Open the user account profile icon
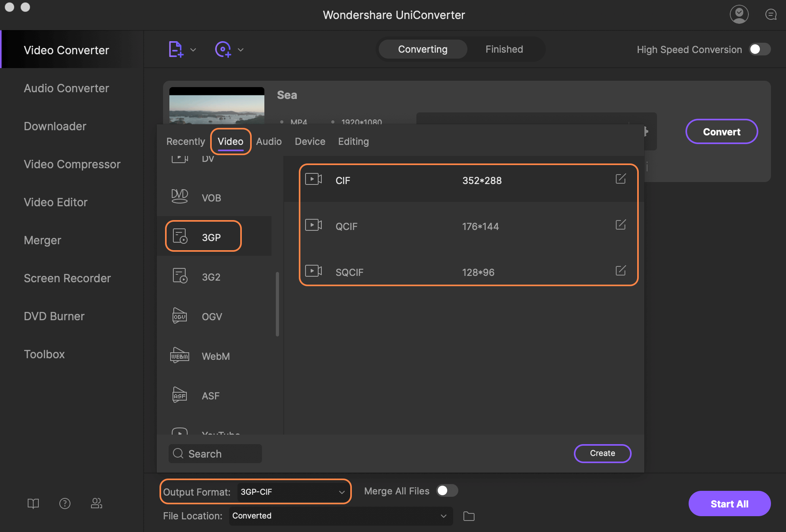This screenshot has width=786, height=532. (739, 15)
